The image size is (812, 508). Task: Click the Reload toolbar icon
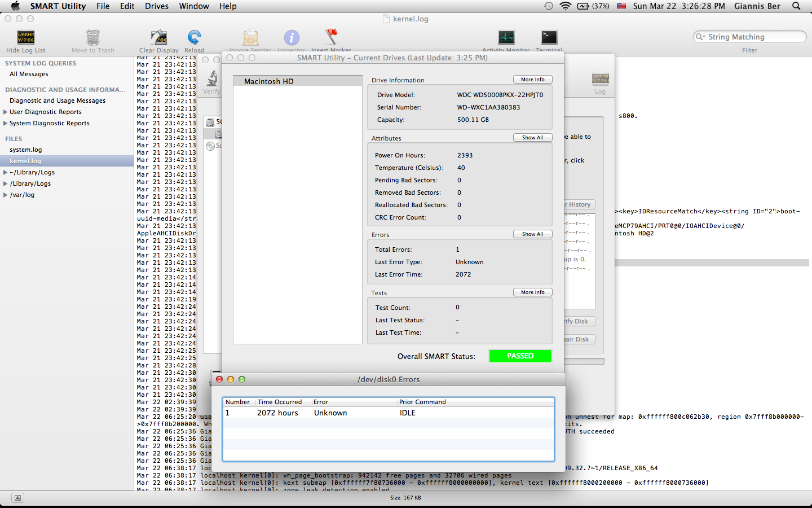click(195, 38)
